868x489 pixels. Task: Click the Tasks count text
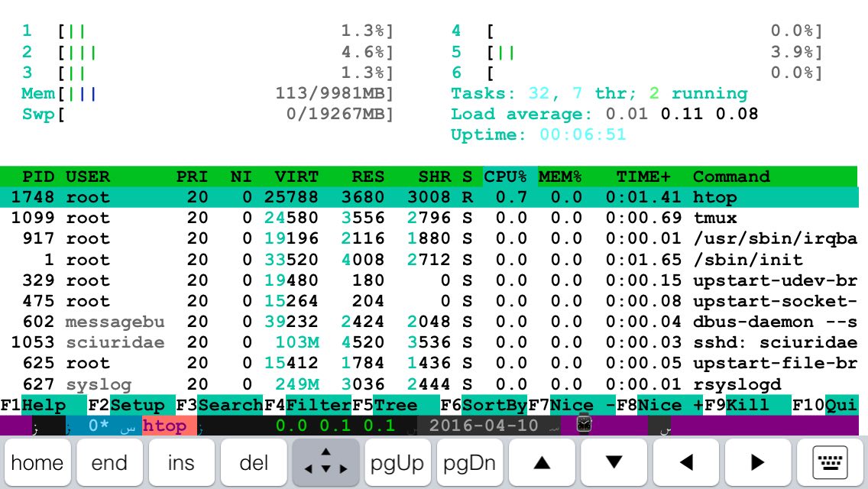point(600,93)
